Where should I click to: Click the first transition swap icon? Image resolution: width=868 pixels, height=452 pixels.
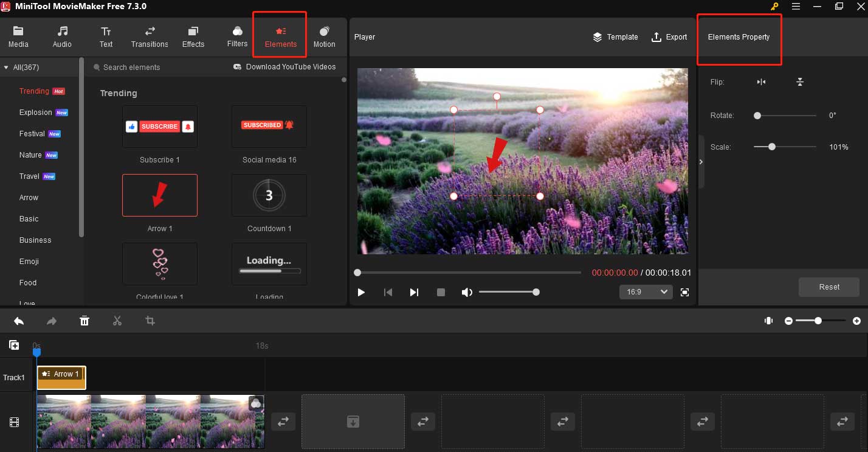[x=283, y=421]
